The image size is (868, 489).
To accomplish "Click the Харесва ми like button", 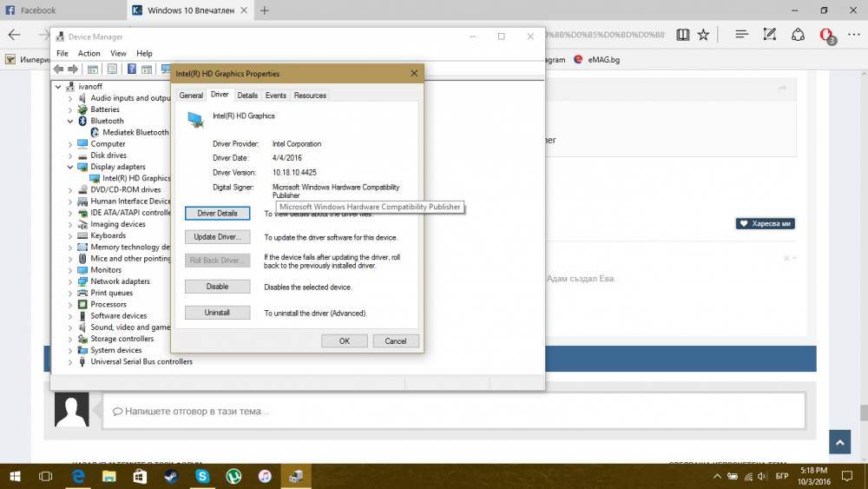I will click(x=765, y=224).
